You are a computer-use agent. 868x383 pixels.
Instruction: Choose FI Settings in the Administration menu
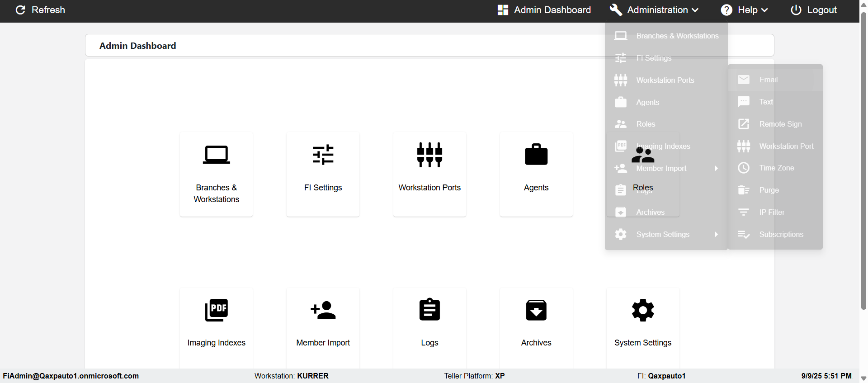[666, 58]
